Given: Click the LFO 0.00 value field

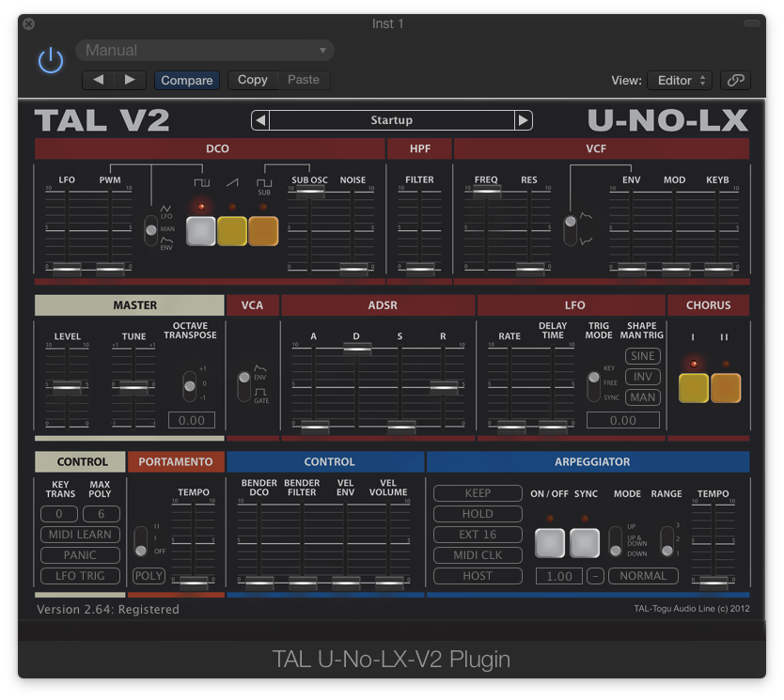Looking at the screenshot, I should click(x=623, y=420).
